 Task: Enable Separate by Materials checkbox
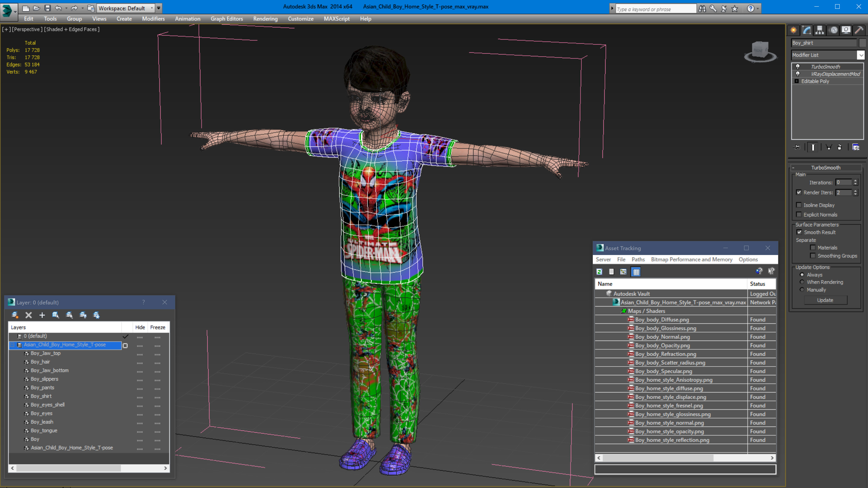click(813, 247)
